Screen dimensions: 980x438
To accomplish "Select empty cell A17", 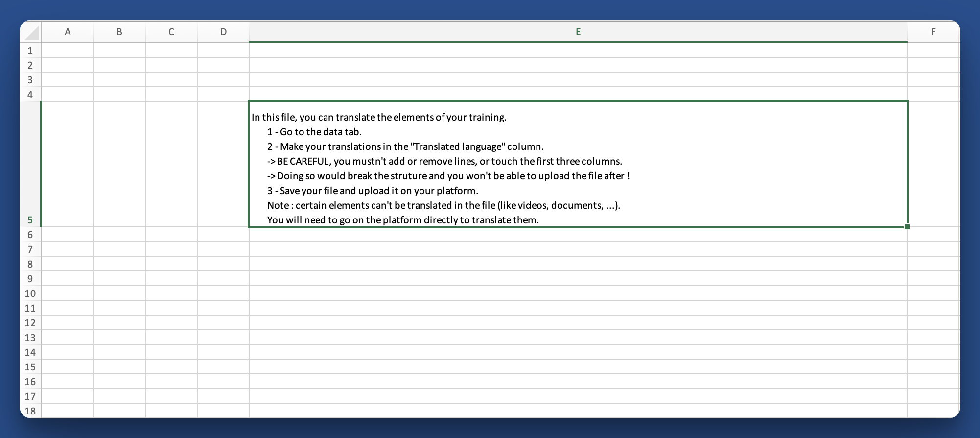I will (68, 396).
